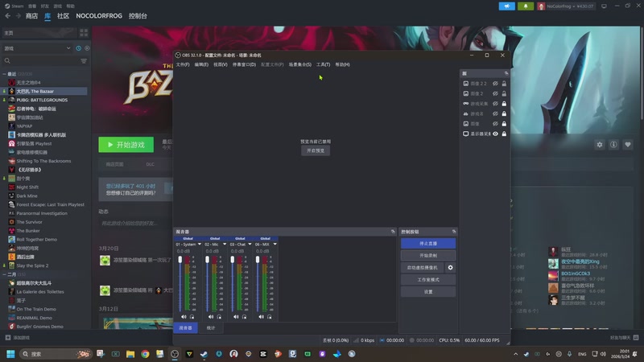Click Steam announcements megaphone icon
The width and height of the screenshot is (644, 362).
pyautogui.click(x=507, y=6)
